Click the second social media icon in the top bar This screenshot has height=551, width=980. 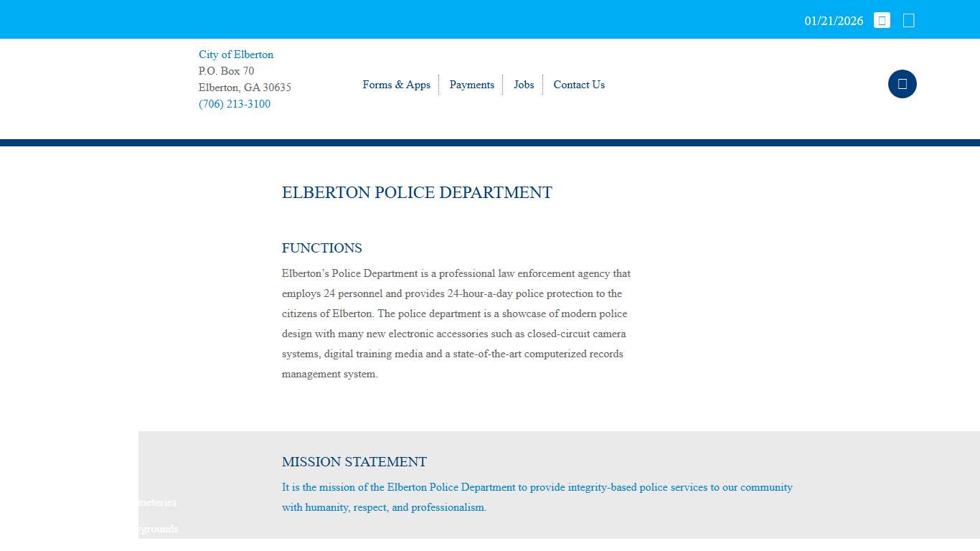point(908,19)
